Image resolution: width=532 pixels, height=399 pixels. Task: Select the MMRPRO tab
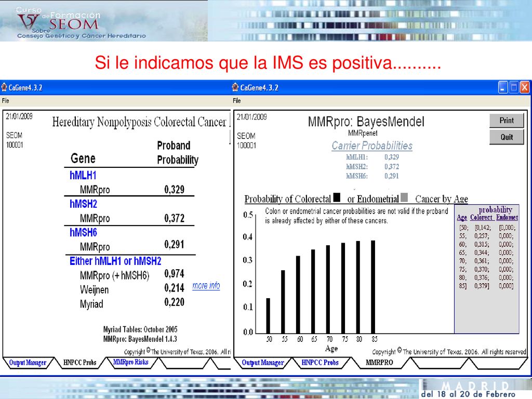379,362
